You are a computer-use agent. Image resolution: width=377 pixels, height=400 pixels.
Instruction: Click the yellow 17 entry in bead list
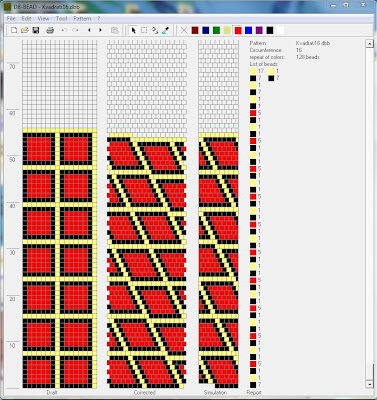pos(257,71)
